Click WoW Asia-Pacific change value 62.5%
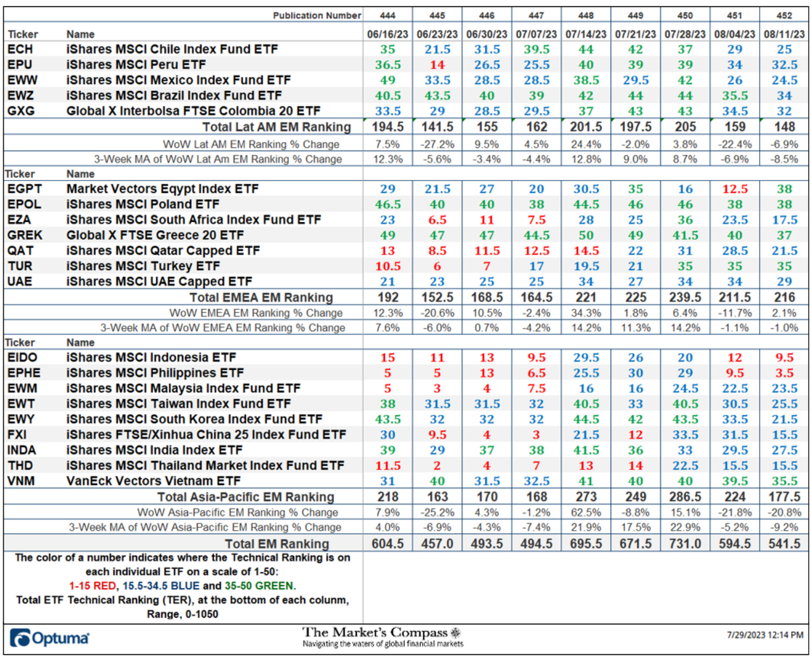 coord(586,513)
